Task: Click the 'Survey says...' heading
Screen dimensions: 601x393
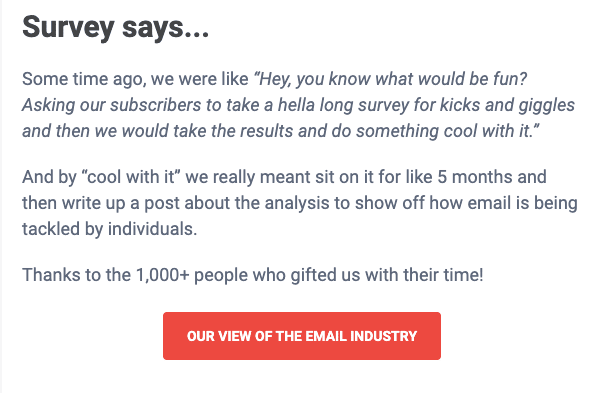Action: [x=115, y=27]
